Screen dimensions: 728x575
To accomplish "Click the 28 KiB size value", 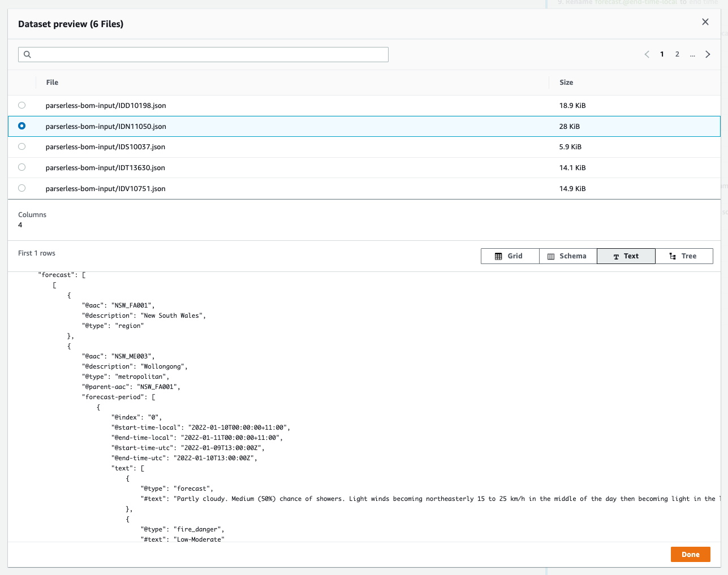I will (570, 127).
